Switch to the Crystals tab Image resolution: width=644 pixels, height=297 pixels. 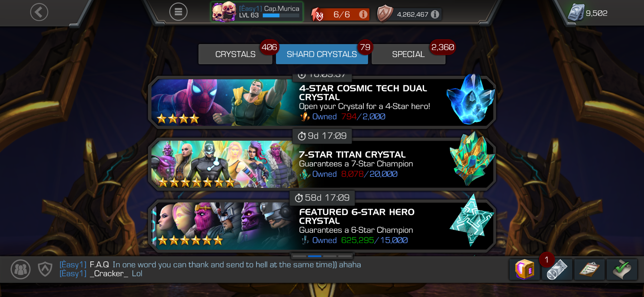click(x=235, y=54)
